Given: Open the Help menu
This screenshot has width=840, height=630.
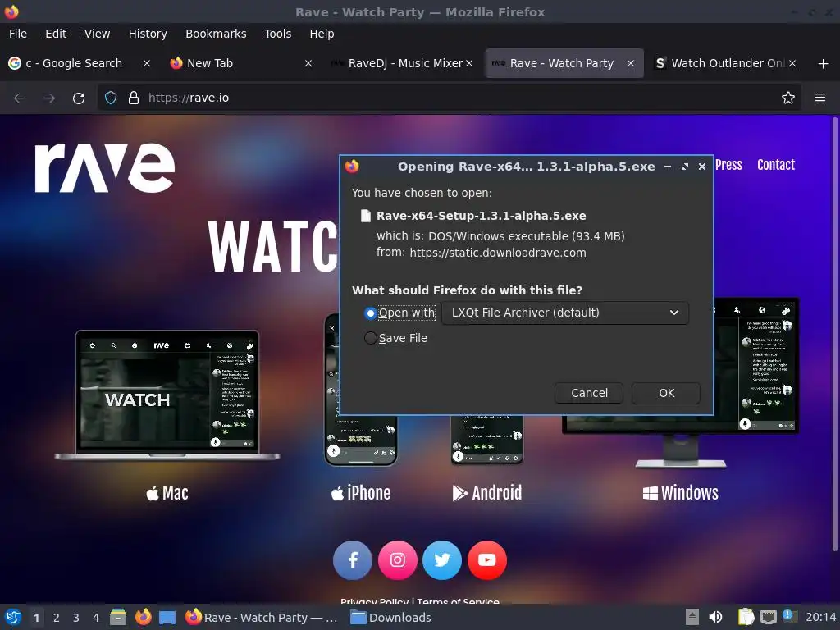Looking at the screenshot, I should click(322, 34).
